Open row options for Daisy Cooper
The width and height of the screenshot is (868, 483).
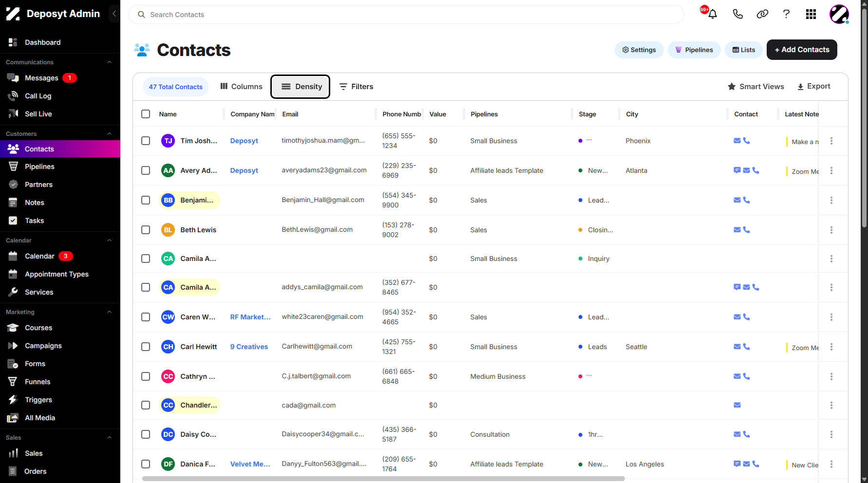tap(831, 434)
